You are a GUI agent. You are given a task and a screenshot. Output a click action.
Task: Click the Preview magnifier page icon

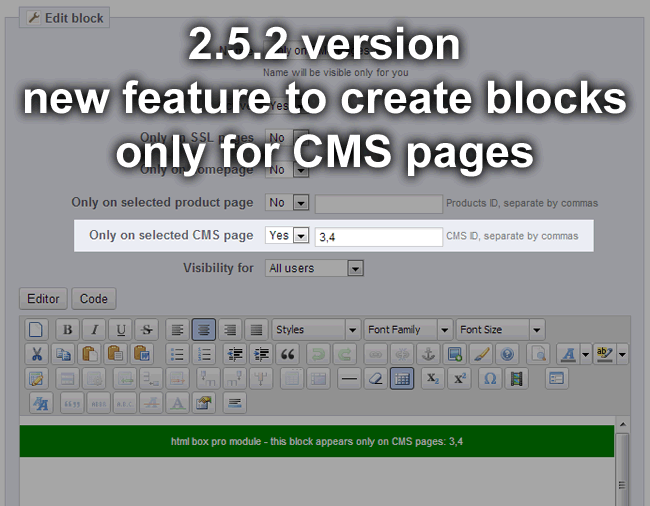[x=538, y=354]
